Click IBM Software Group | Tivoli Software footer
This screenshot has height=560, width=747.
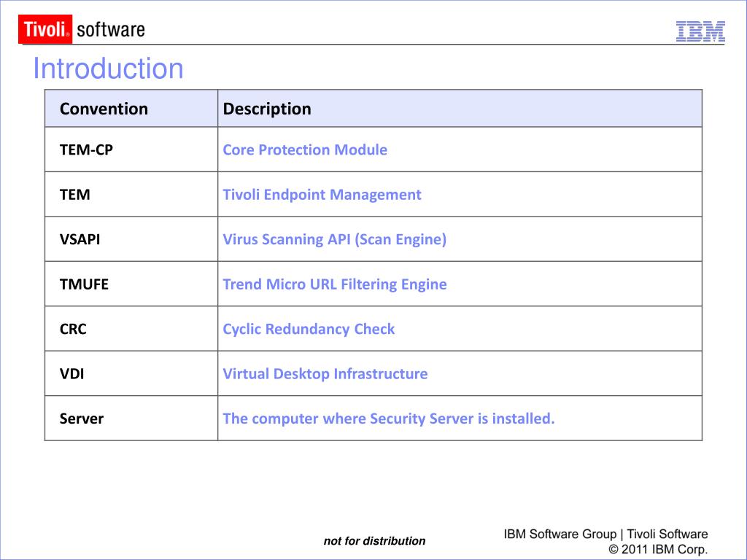pos(605,534)
